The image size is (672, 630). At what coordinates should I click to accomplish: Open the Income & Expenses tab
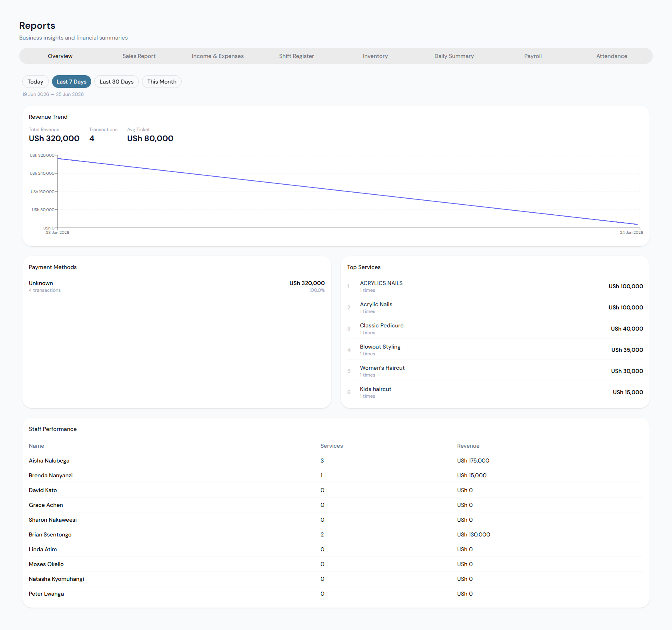tap(218, 56)
